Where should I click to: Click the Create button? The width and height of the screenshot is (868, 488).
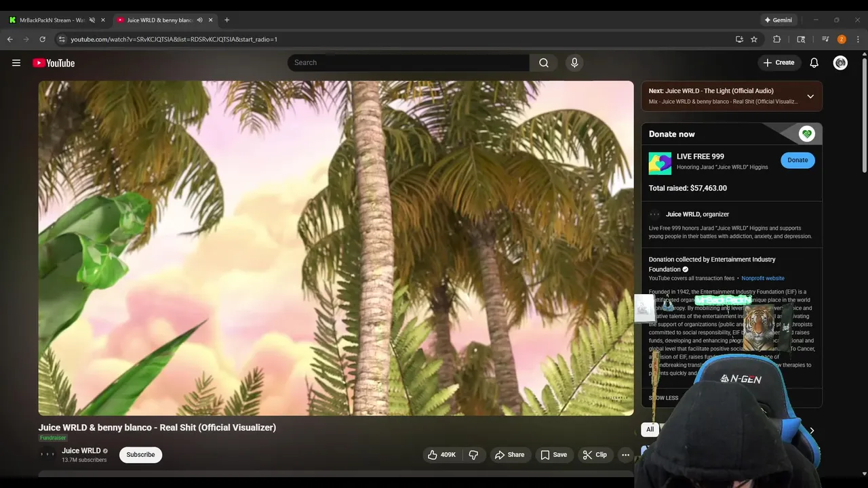point(778,63)
